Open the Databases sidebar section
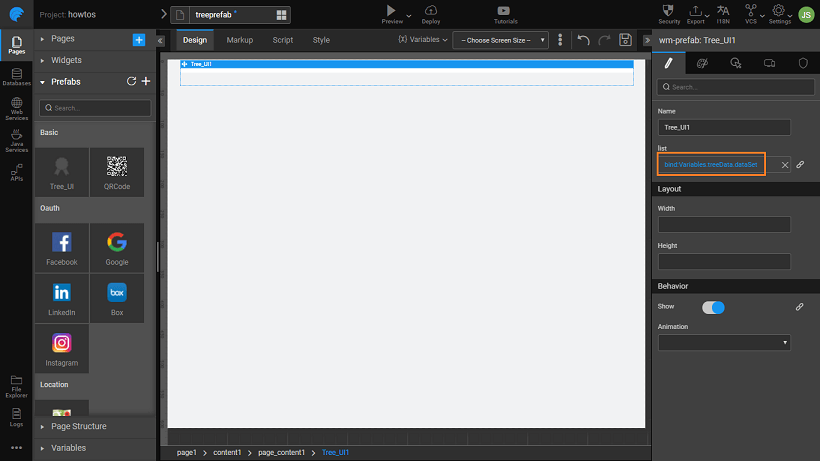The height and width of the screenshot is (461, 820). [16, 77]
